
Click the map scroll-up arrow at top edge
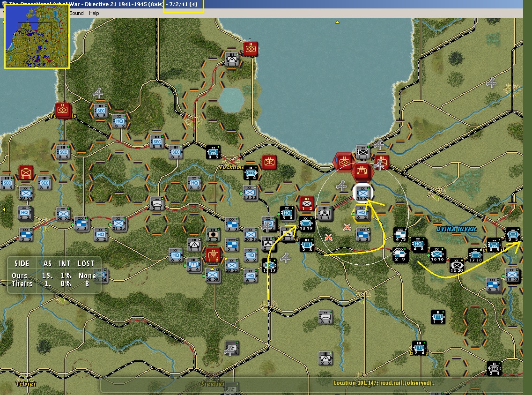(337, 22)
